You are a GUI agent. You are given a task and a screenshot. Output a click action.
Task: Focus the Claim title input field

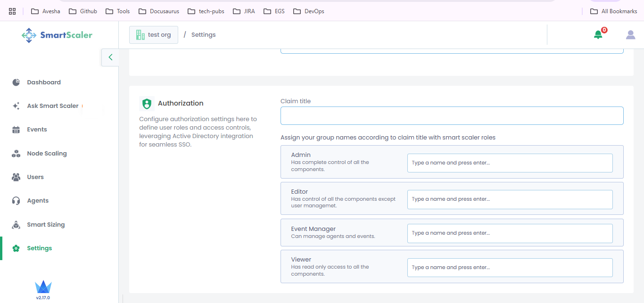tap(452, 116)
